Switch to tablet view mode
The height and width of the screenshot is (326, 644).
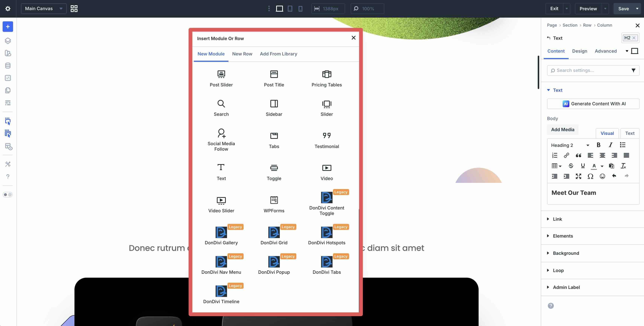[290, 8]
